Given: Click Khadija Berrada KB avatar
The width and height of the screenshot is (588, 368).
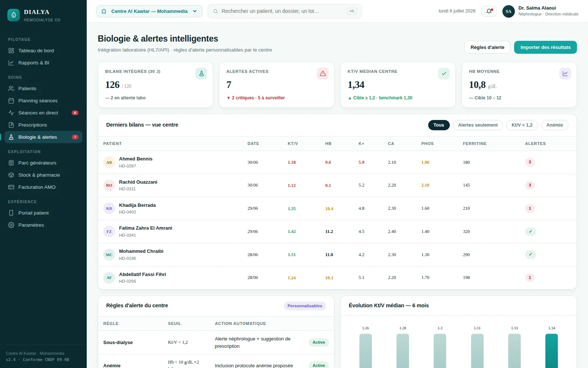Looking at the screenshot, I should [x=109, y=208].
